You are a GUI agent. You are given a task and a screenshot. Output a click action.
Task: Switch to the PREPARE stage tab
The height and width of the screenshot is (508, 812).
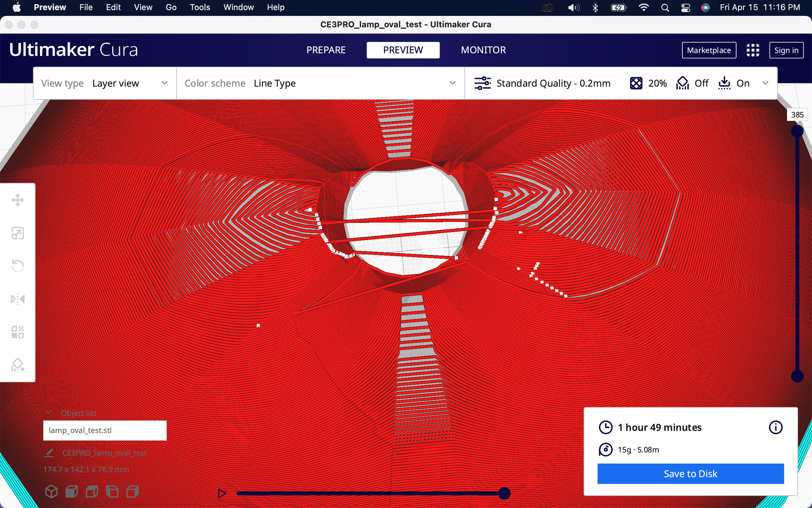pyautogui.click(x=326, y=50)
